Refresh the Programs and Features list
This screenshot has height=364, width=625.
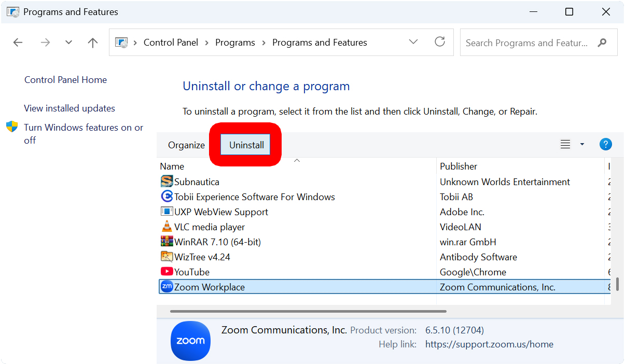tap(440, 42)
